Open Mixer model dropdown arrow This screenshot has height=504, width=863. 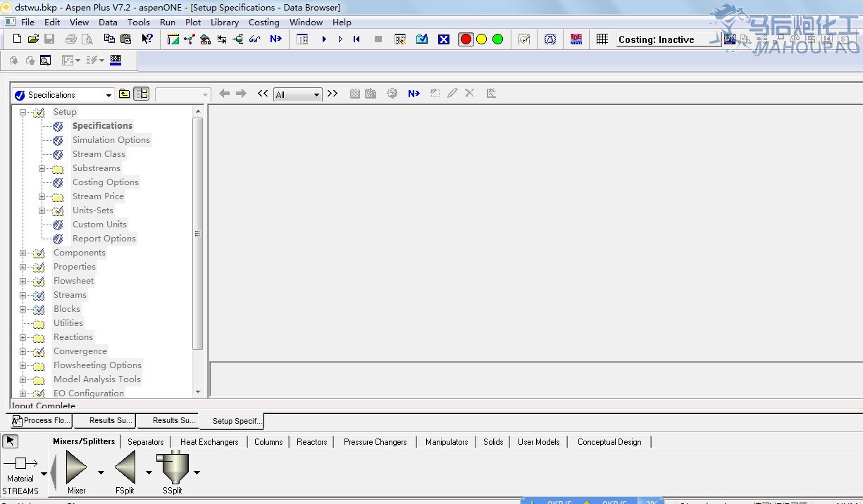tap(101, 472)
